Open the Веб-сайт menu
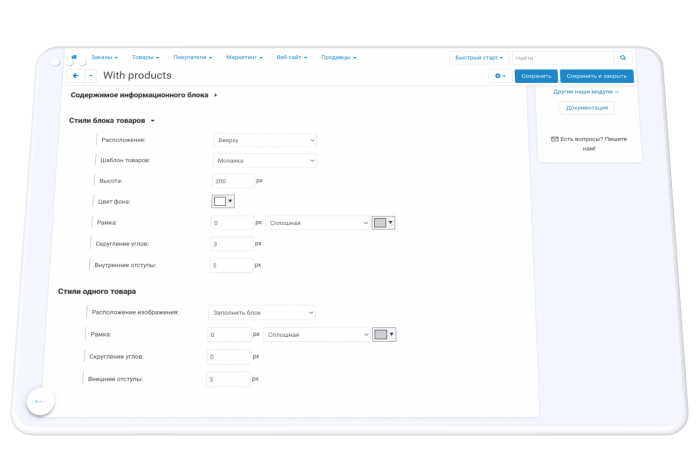The image size is (700, 466). tap(292, 57)
